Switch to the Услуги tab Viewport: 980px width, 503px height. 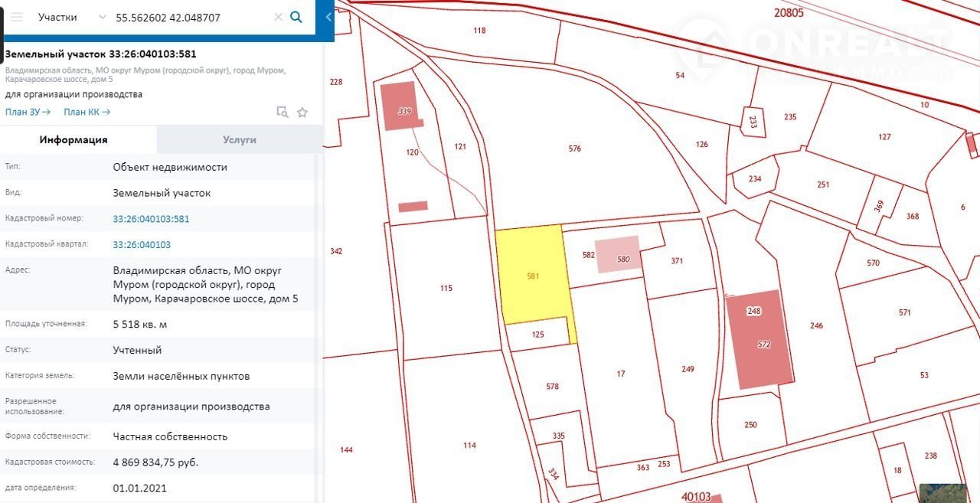(x=240, y=140)
